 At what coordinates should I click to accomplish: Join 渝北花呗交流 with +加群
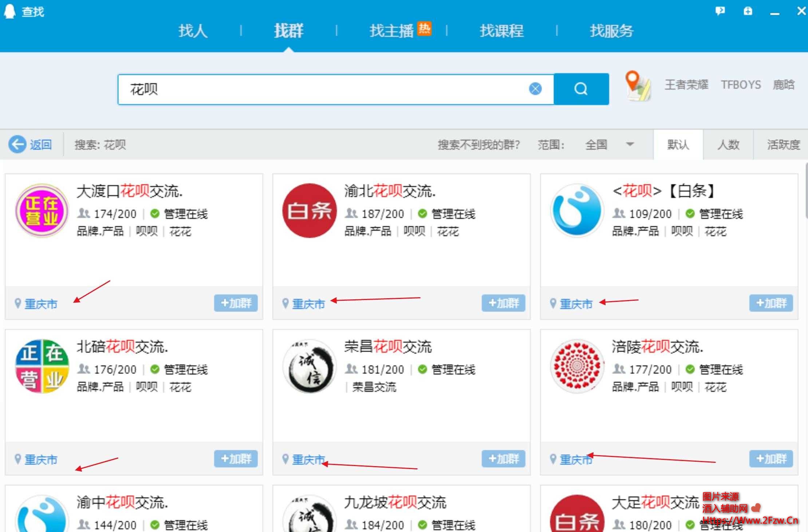(504, 303)
